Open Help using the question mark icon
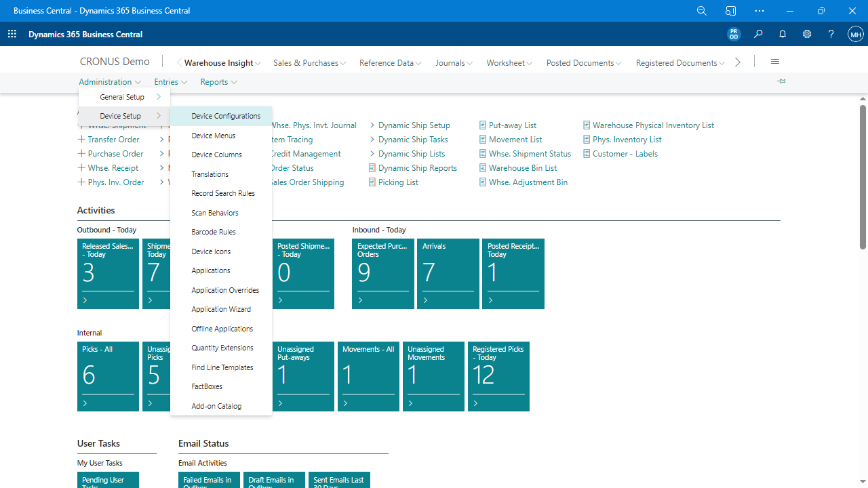The image size is (868, 488). pos(831,34)
